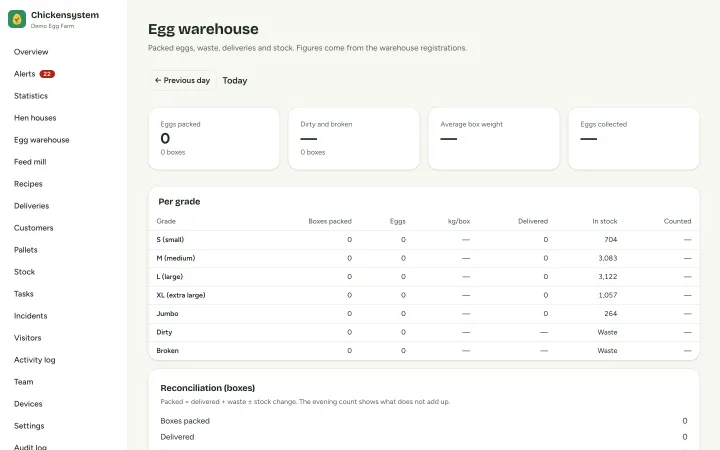Select the XL (extra large) grade row
The image size is (720, 450).
point(424,295)
